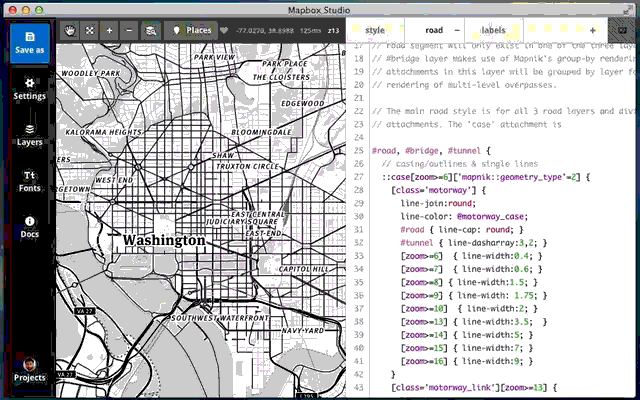The image size is (640, 400).
Task: Click the [class='motorway'] selector line
Action: (x=438, y=190)
